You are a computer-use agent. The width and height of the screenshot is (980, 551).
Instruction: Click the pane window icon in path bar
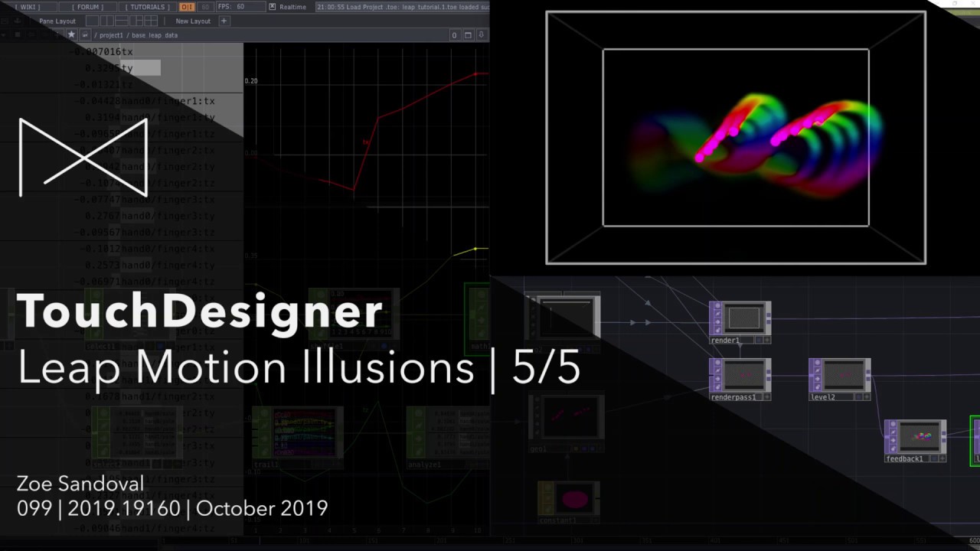(468, 35)
